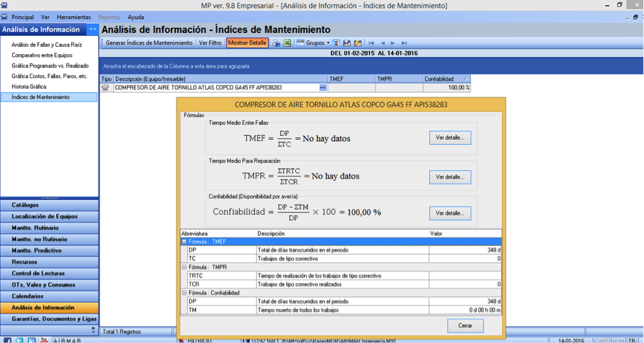Open Garantías, Documentos y Ligas module

tap(49, 319)
